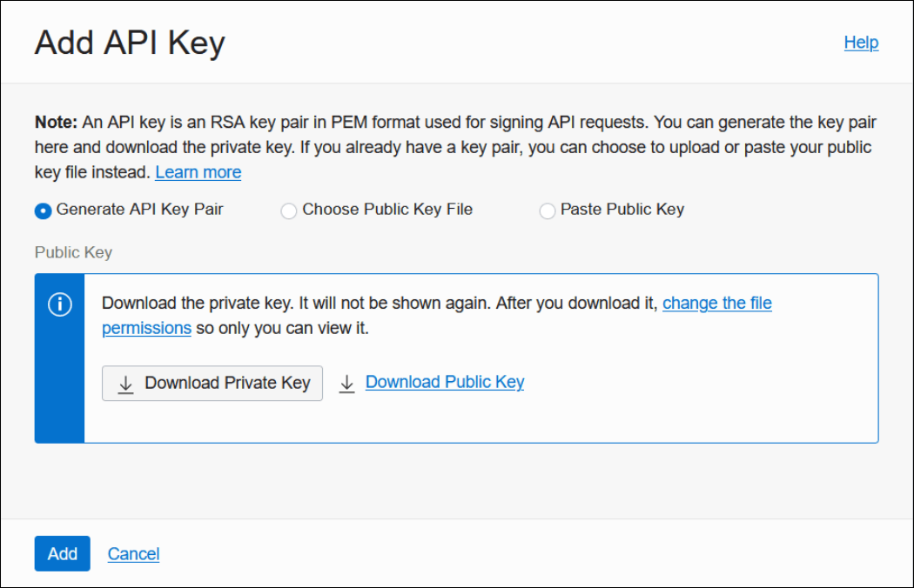
Task: Select the Paste Public Key option
Action: (x=547, y=210)
